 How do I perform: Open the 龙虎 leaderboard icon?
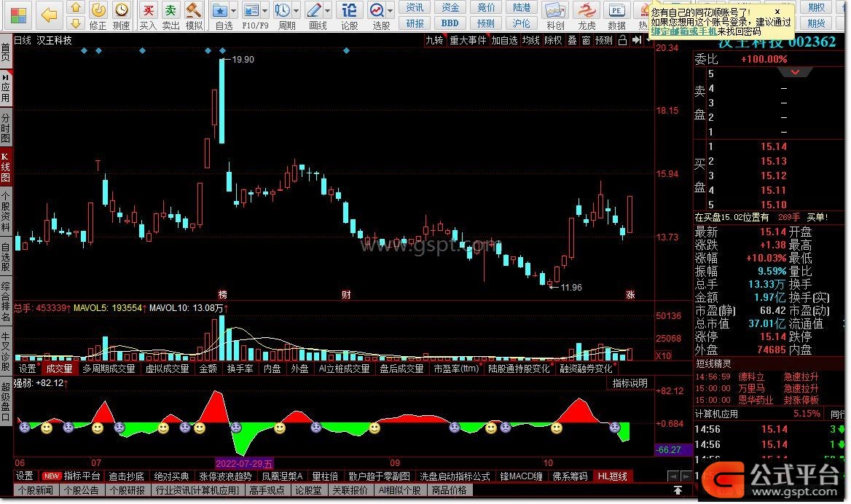(586, 16)
